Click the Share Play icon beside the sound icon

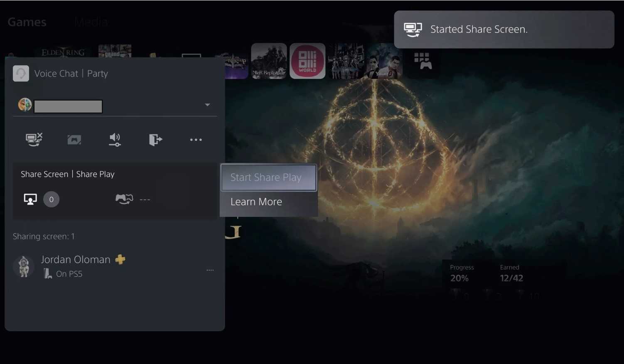click(74, 140)
